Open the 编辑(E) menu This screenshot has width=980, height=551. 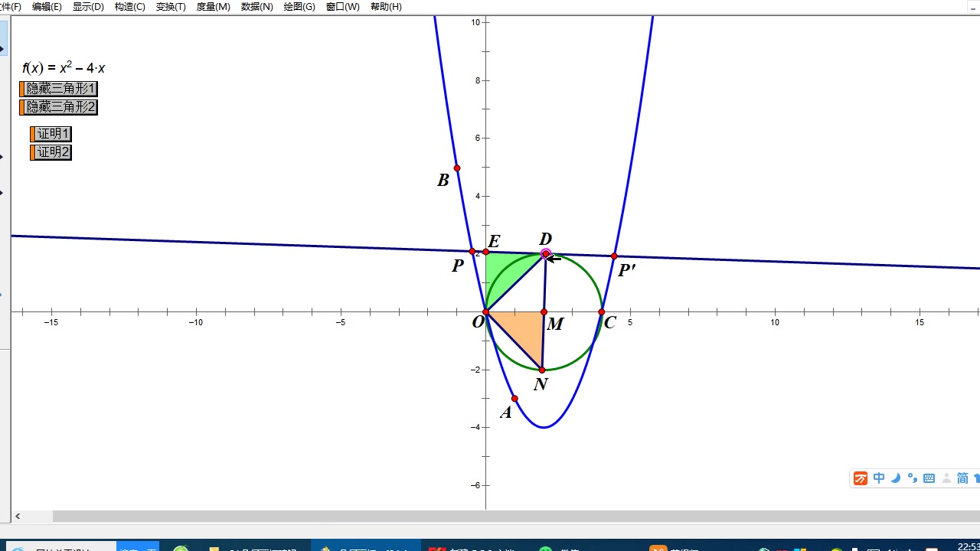coord(47,7)
